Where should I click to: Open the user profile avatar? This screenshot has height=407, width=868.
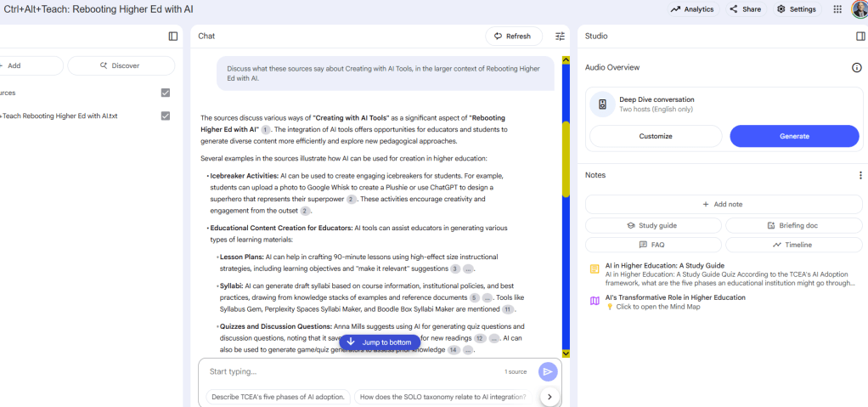tap(858, 9)
